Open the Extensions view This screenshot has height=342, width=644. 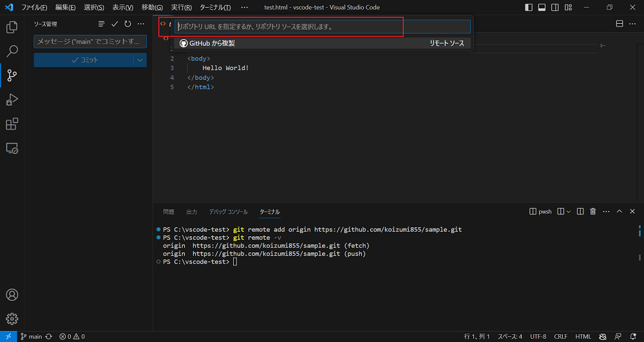12,124
